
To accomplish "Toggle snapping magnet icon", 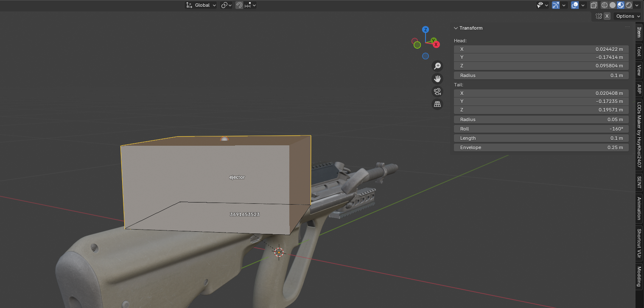I will [239, 5].
